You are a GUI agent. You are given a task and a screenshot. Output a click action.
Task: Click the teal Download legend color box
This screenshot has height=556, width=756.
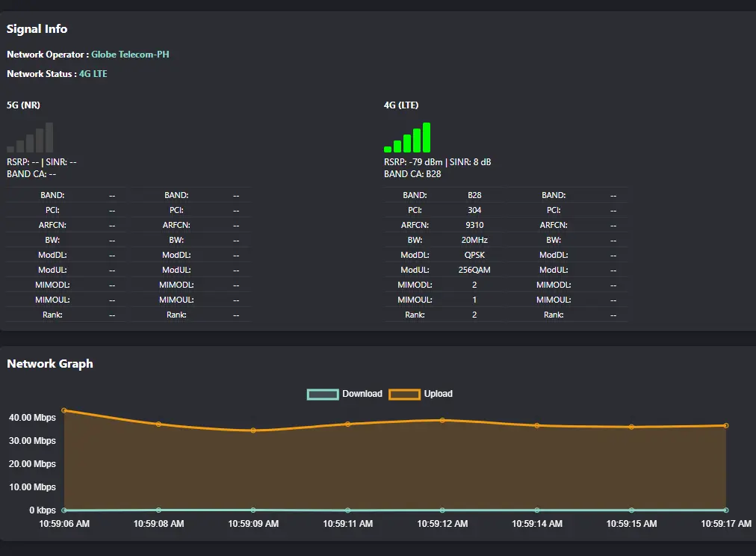(323, 395)
